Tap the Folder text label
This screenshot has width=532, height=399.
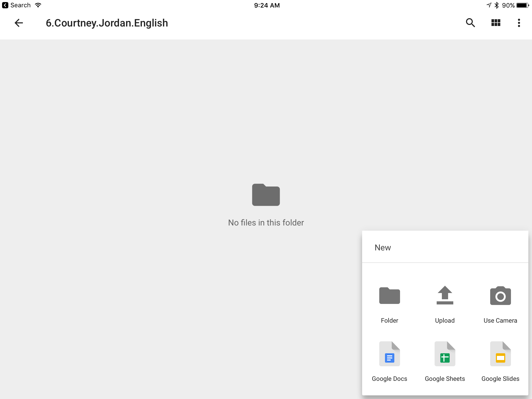[389, 321]
